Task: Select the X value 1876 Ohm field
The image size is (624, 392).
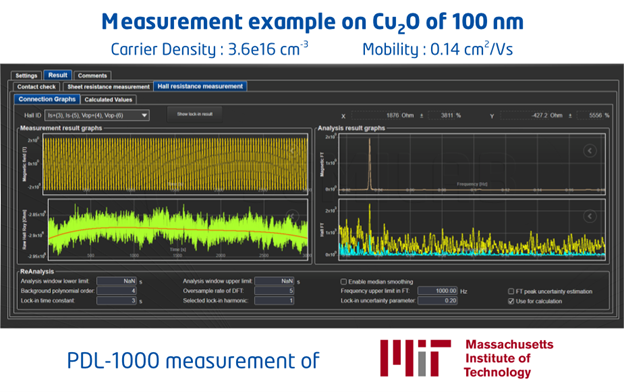Action: coord(383,115)
